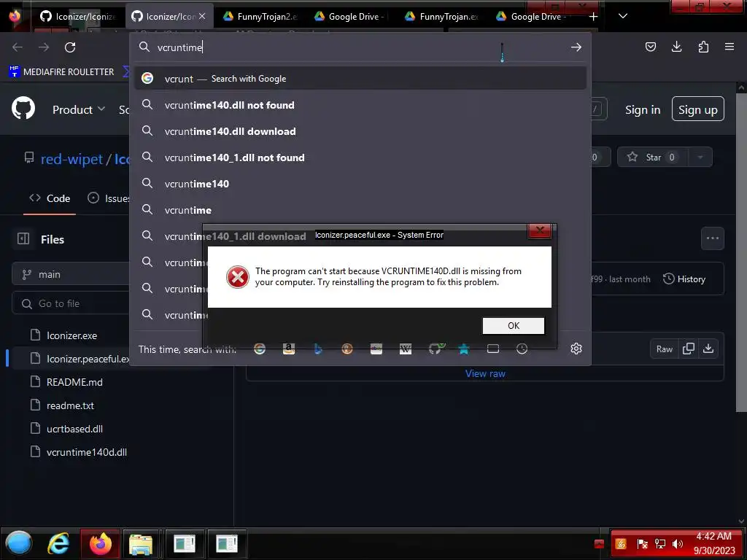
Task: Click the Raw button
Action: click(x=664, y=349)
